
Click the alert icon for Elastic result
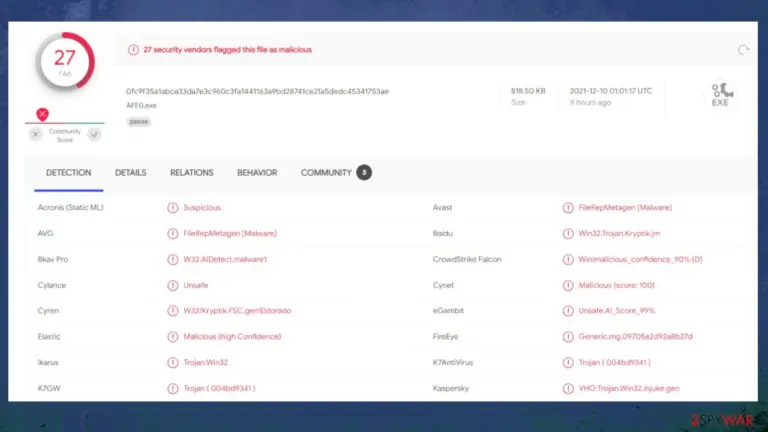172,337
